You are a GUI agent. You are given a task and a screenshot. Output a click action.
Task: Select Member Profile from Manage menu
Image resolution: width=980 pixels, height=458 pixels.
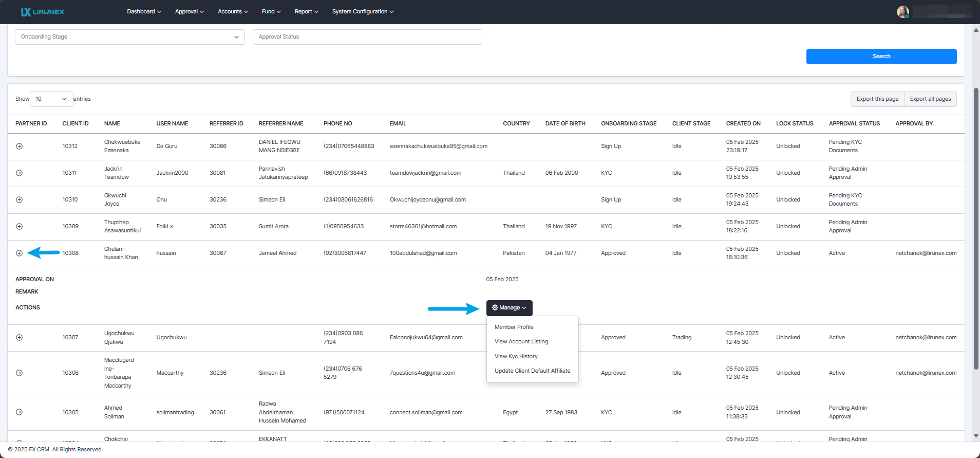[x=514, y=327]
